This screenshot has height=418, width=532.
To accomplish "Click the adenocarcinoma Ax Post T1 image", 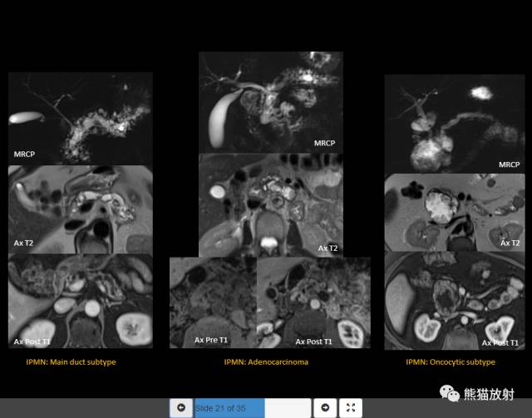I will tap(314, 302).
